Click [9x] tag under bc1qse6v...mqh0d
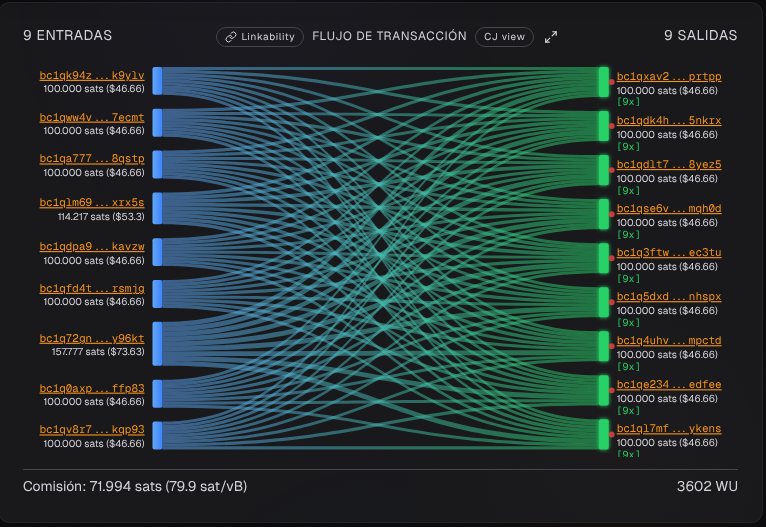Viewport: 766px width, 527px height. coord(628,234)
